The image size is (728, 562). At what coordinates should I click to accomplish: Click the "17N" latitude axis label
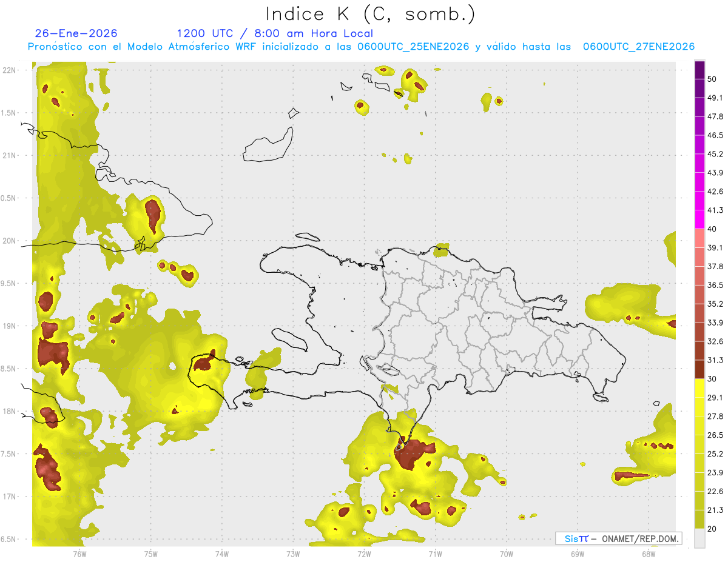[10, 497]
